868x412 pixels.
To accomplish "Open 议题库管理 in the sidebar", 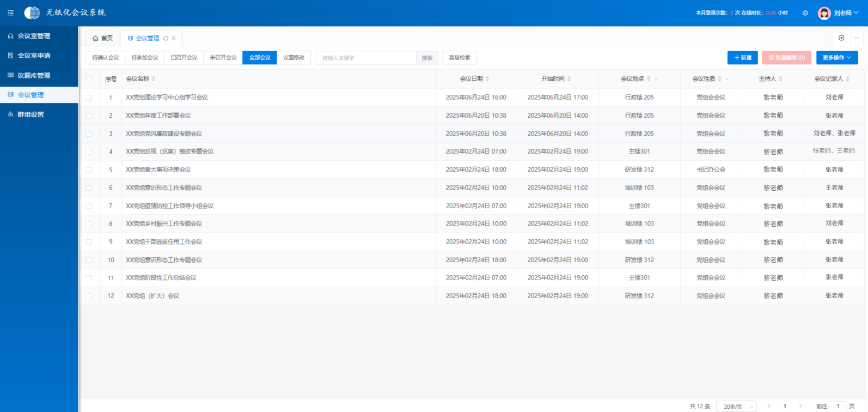I will [x=39, y=75].
